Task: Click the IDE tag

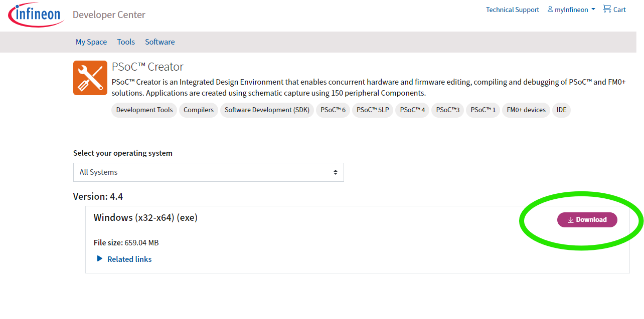Action: [x=562, y=110]
